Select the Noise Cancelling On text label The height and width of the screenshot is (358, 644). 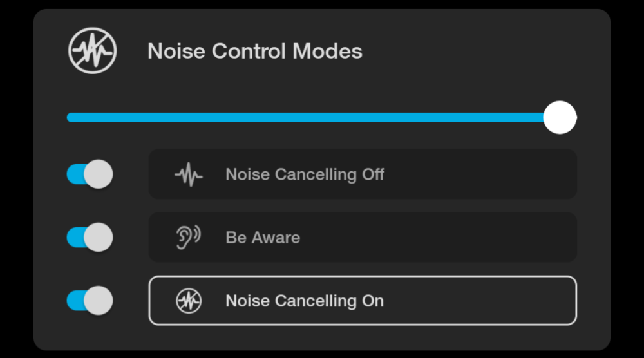point(305,301)
